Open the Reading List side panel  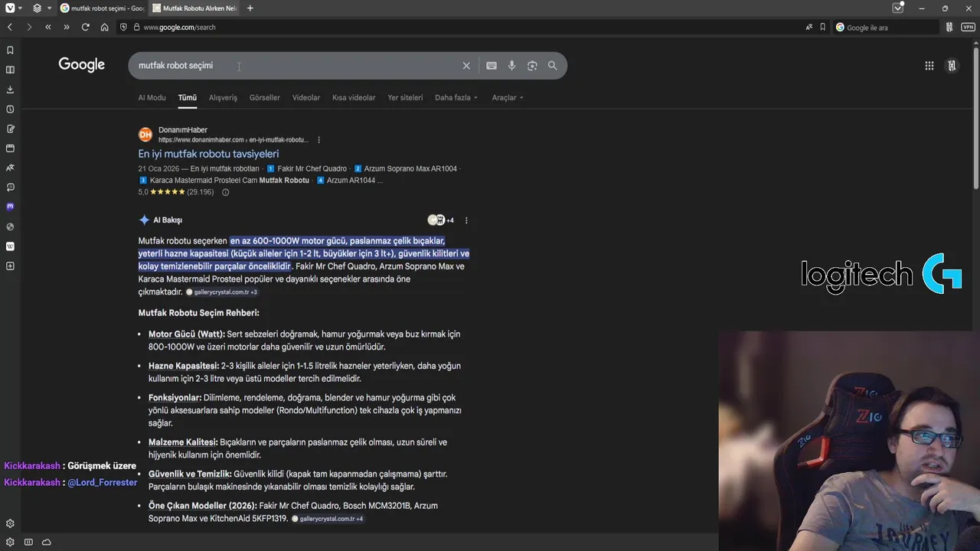(x=10, y=70)
